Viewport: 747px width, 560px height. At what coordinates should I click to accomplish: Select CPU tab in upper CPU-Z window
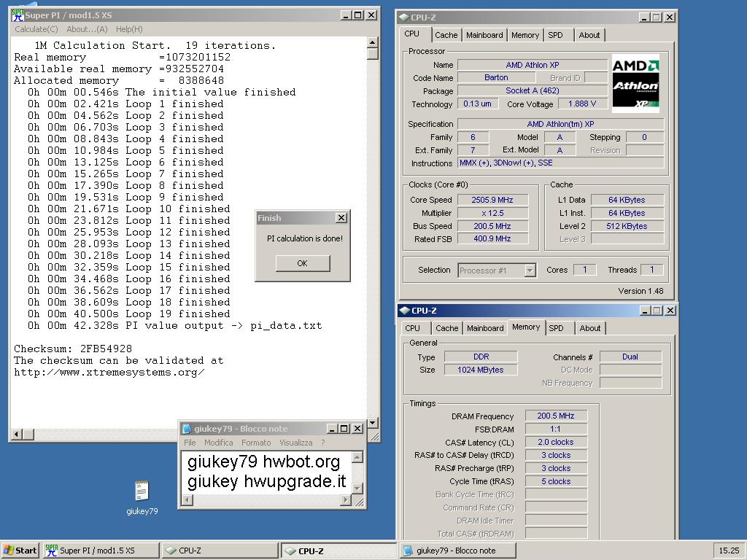point(411,34)
